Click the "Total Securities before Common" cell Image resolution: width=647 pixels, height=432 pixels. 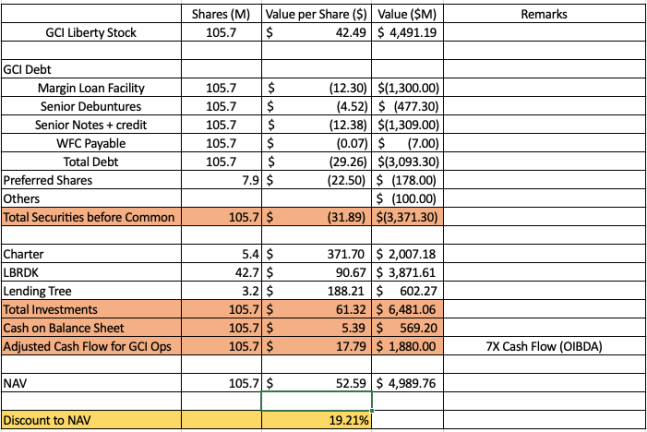(89, 217)
